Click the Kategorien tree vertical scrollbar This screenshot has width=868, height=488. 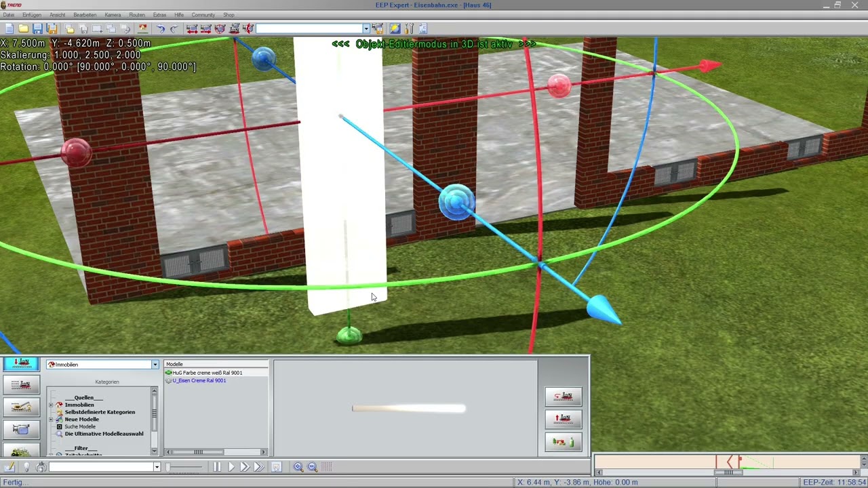pos(154,420)
